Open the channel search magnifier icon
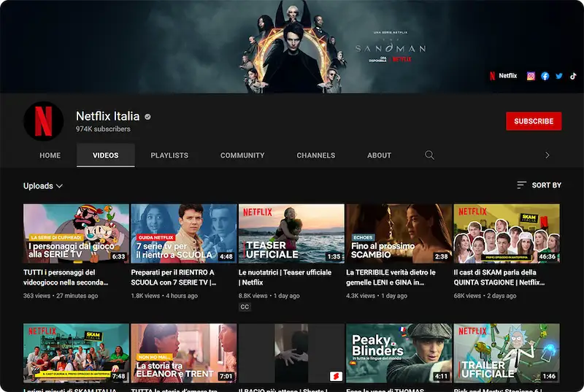 [429, 155]
